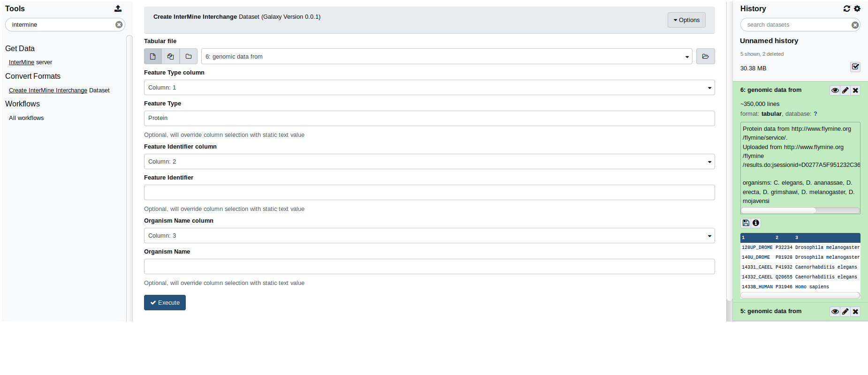Image resolution: width=868 pixels, height=375 pixels.
Task: View data of dataset 6 eye icon
Action: pos(835,90)
